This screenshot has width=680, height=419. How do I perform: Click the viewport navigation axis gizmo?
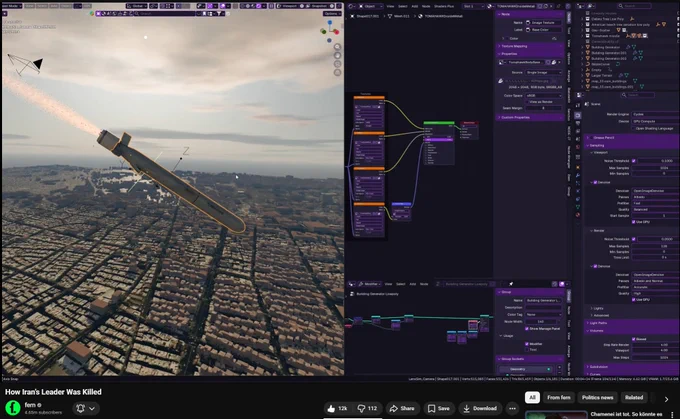tap(330, 31)
